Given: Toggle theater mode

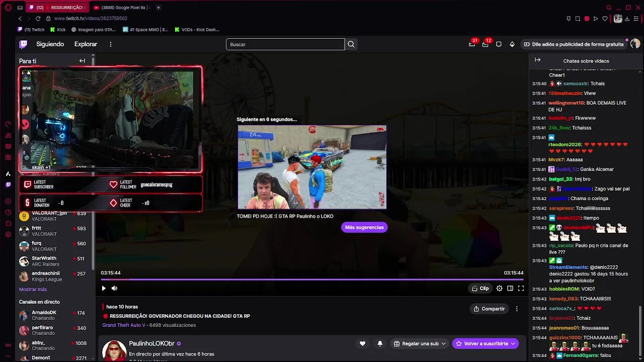Looking at the screenshot, I should pos(510,288).
